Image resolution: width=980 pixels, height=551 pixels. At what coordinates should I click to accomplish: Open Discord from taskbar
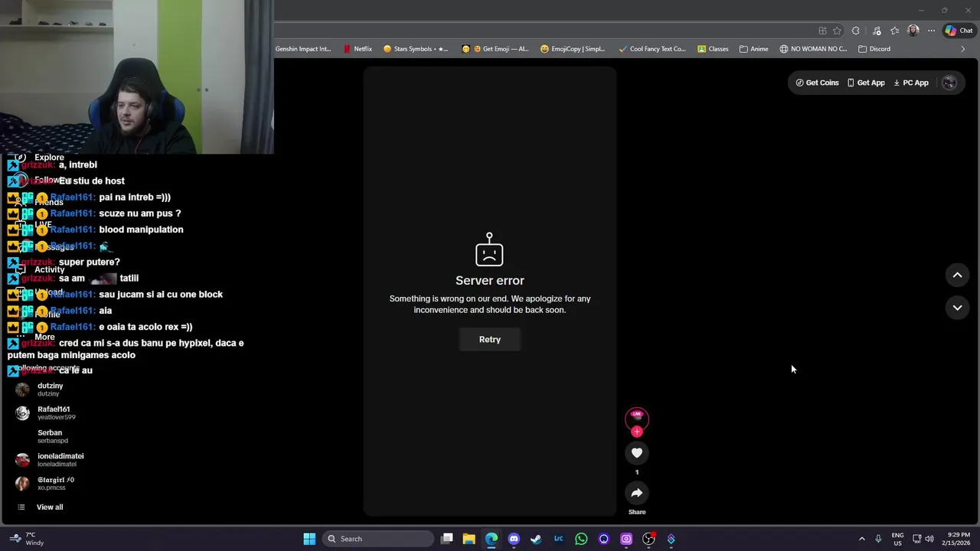pyautogui.click(x=514, y=539)
